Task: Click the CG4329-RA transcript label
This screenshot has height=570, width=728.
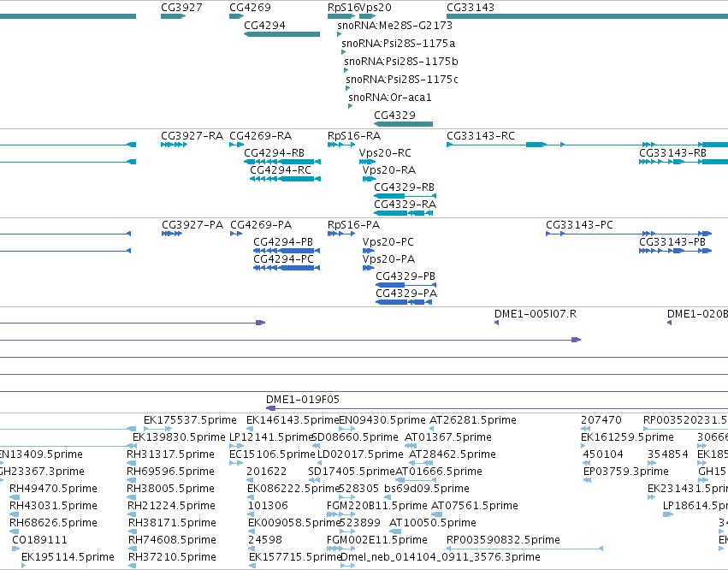Action: pos(405,205)
